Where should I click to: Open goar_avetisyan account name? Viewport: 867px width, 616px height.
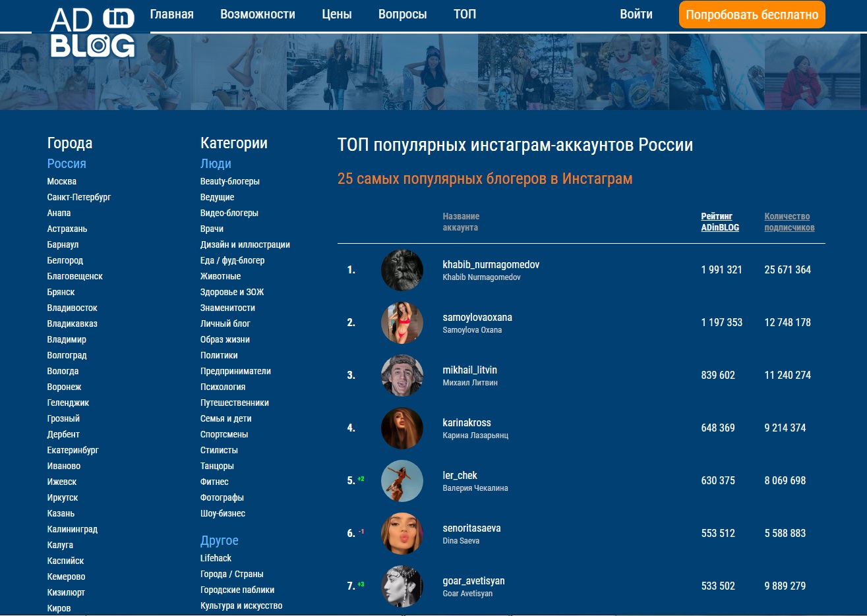click(474, 580)
